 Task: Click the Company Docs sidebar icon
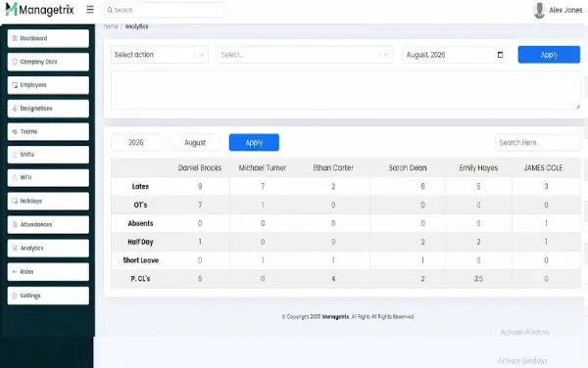coord(15,62)
